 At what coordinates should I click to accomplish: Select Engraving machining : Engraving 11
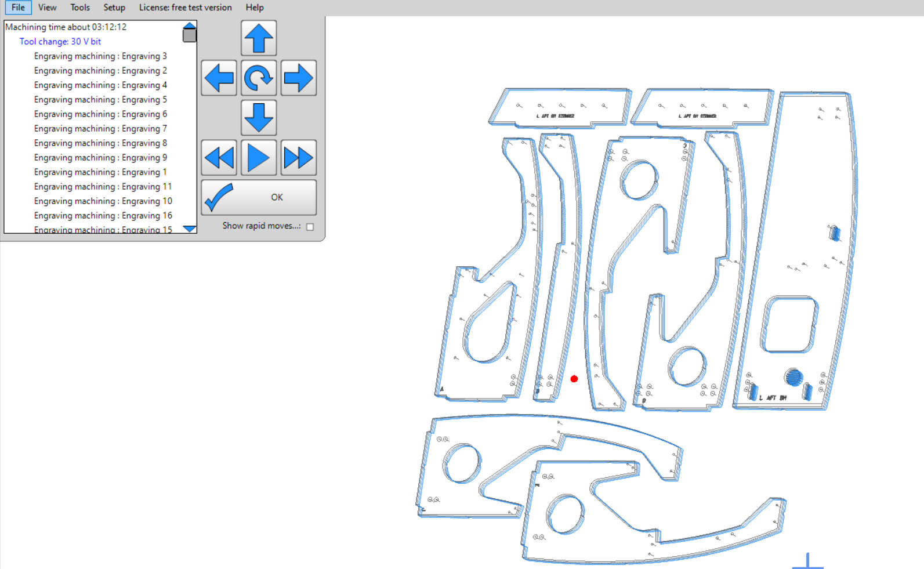pyautogui.click(x=103, y=187)
